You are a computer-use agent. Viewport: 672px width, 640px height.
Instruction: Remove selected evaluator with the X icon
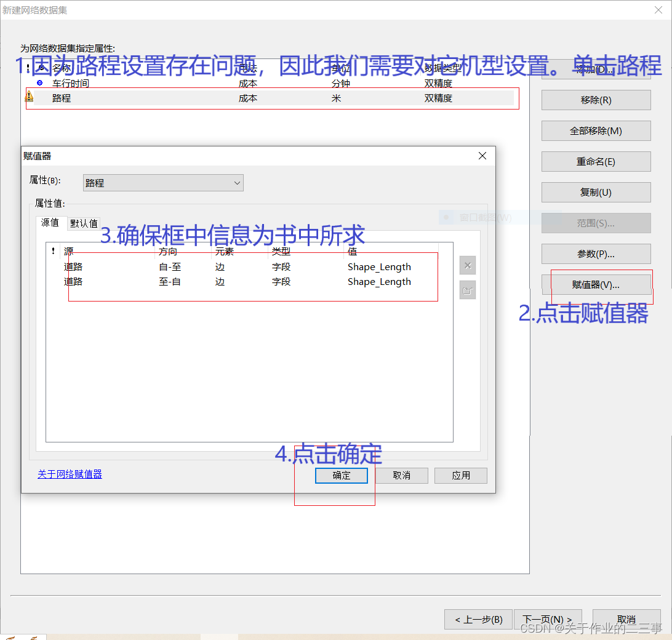468,265
